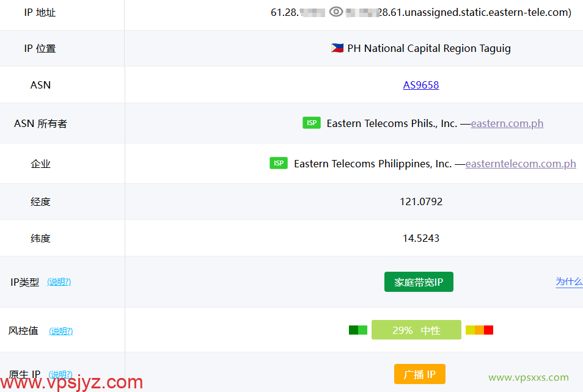Viewport: 583px width, 392px height.
Task: Click the 纬度 row label
Action: [x=40, y=238]
